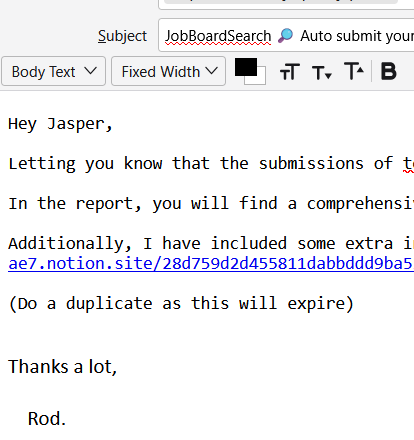The height and width of the screenshot is (440, 414).
Task: Click the Subject label
Action: [x=122, y=36]
